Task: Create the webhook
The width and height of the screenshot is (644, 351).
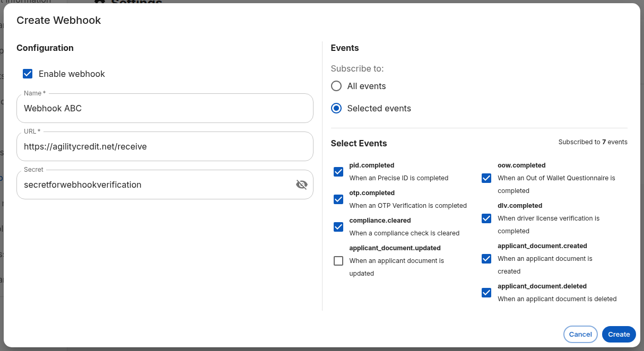Action: tap(619, 334)
